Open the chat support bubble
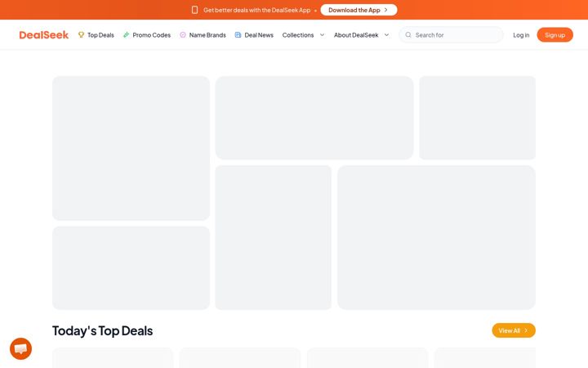The height and width of the screenshot is (368, 588). 21,349
